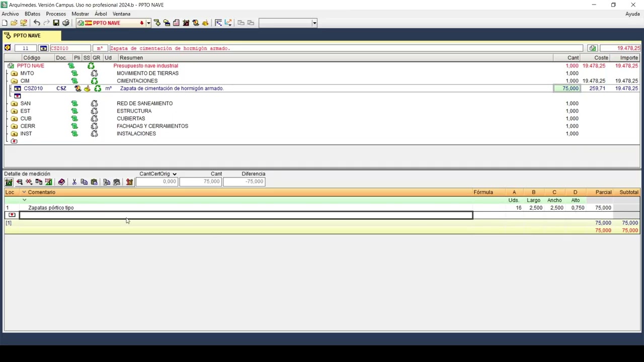Click the red calendar toolbar icon
The width and height of the screenshot is (644, 362).
tap(186, 23)
